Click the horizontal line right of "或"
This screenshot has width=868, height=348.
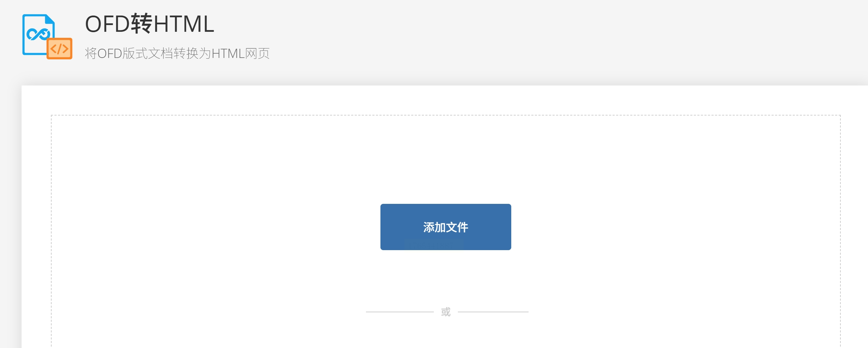pyautogui.click(x=493, y=312)
